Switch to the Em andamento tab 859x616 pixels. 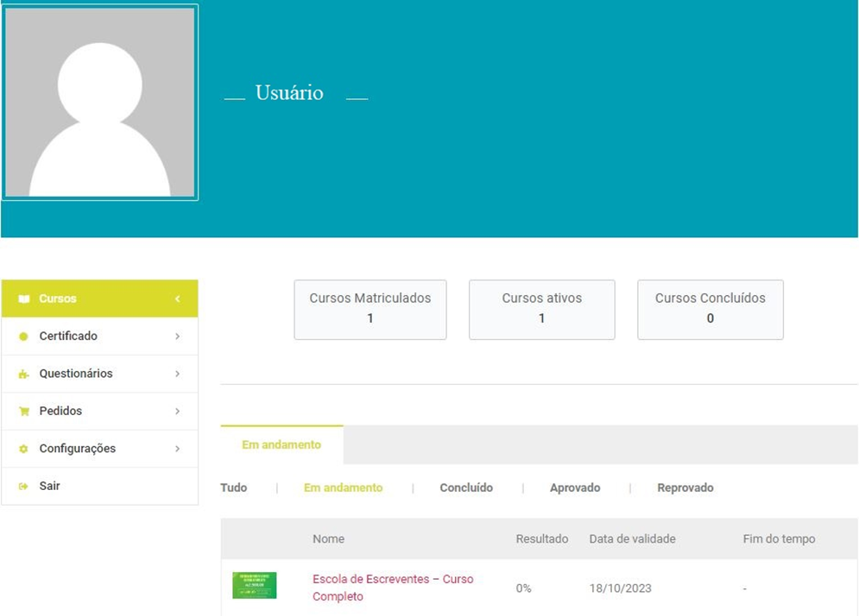click(281, 445)
